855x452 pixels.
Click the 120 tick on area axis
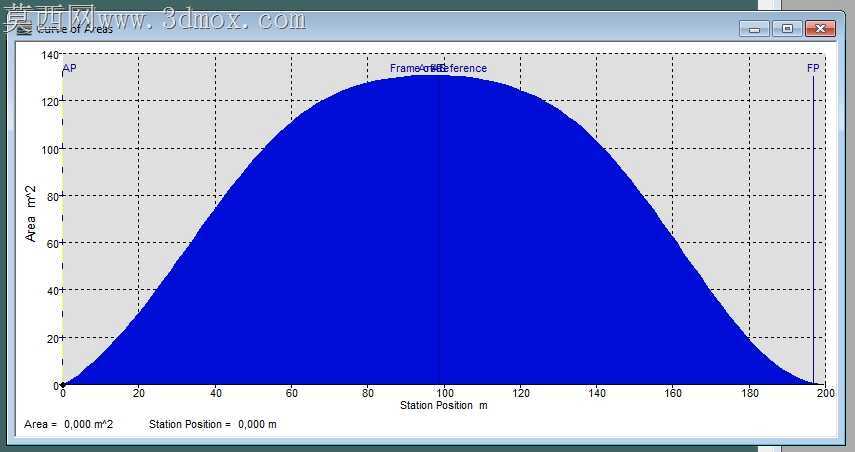(50, 101)
